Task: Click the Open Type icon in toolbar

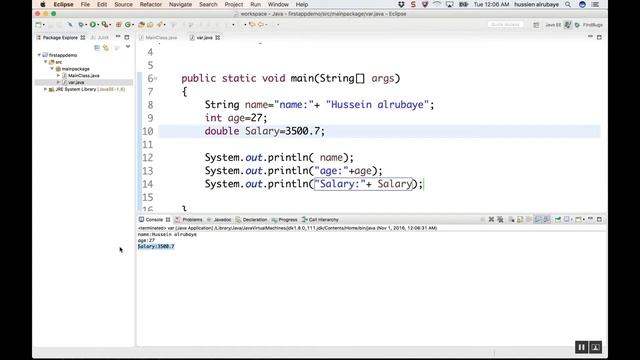Action: (x=141, y=24)
